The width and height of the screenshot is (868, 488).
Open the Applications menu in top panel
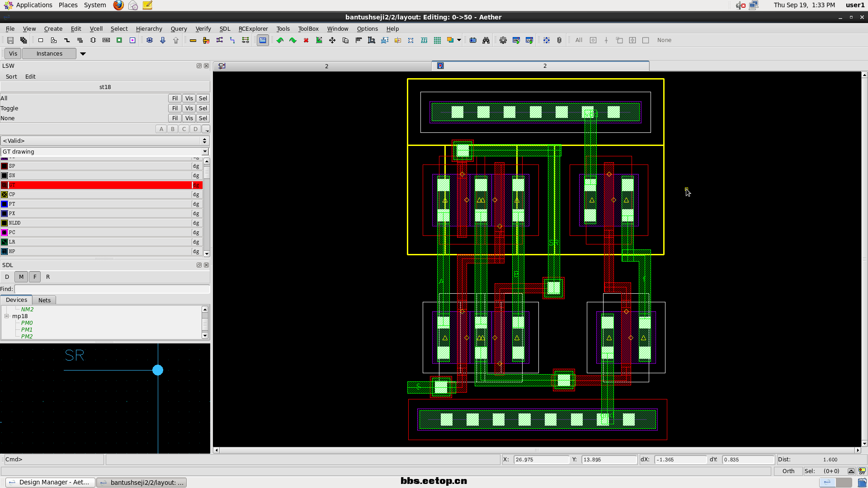point(34,5)
